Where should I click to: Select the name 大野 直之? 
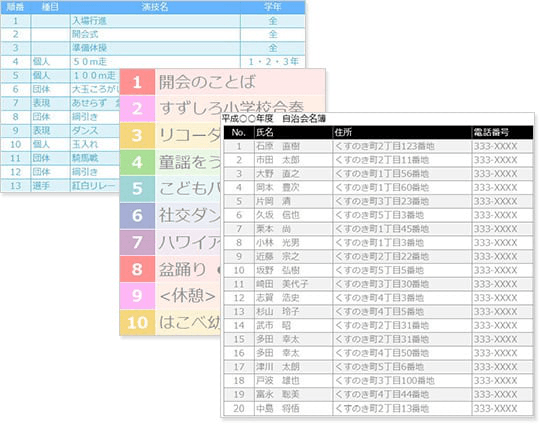pyautogui.click(x=278, y=174)
